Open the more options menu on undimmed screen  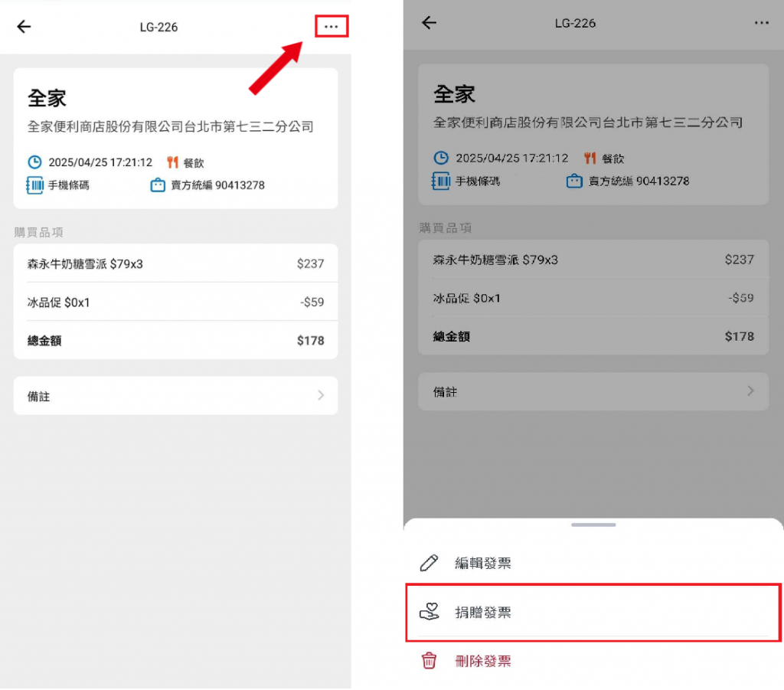click(331, 27)
